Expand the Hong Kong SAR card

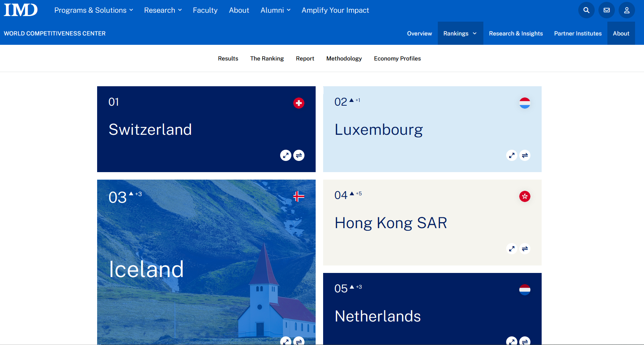(x=512, y=249)
